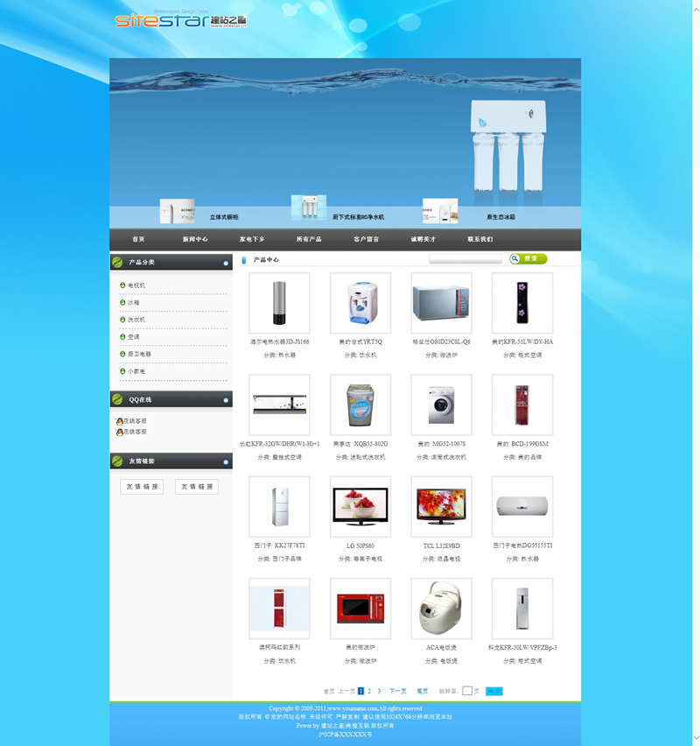Go to 所有产品 in the navigation bar
The image size is (700, 746).
pyautogui.click(x=309, y=239)
